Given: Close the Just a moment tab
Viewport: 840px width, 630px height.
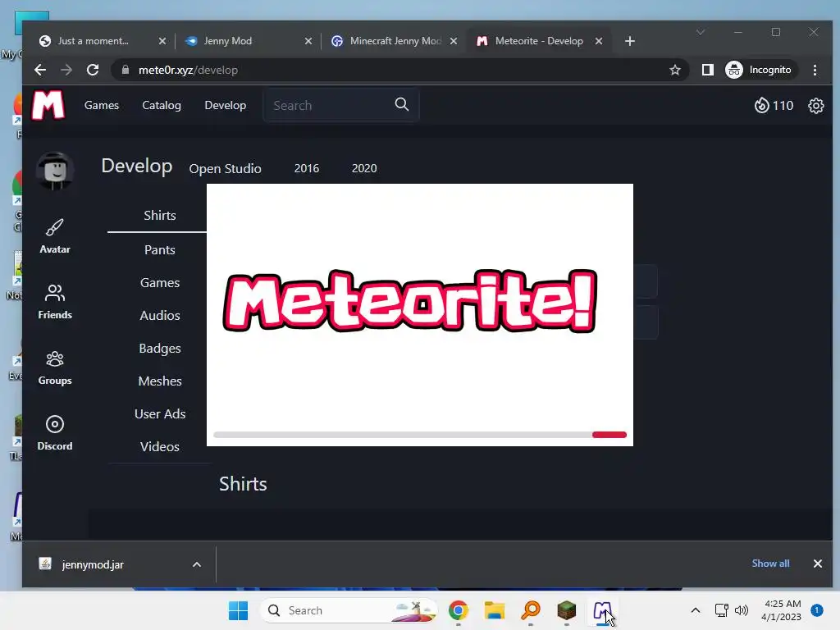Looking at the screenshot, I should click(162, 41).
